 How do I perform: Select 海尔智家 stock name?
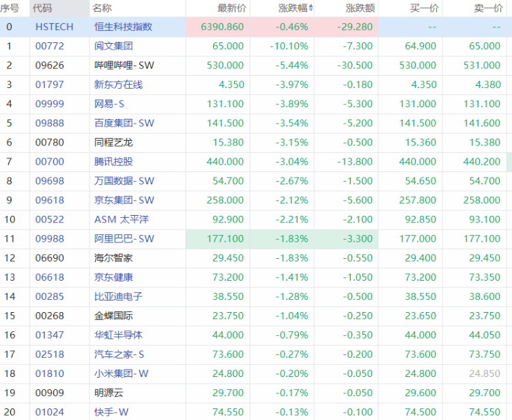tap(113, 258)
